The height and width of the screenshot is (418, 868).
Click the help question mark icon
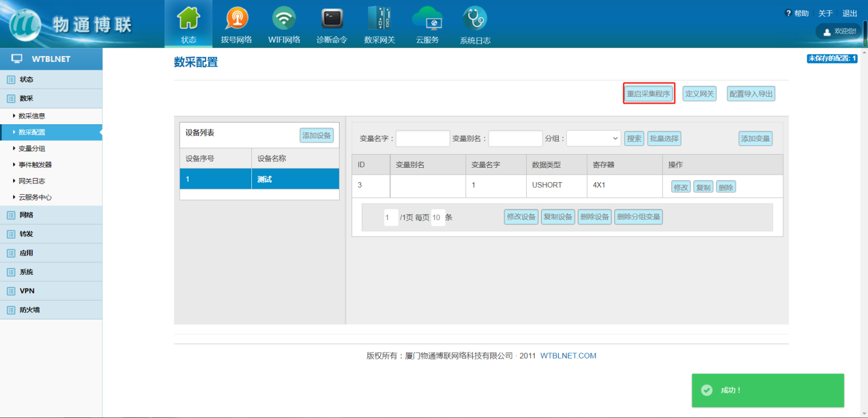[x=788, y=13]
